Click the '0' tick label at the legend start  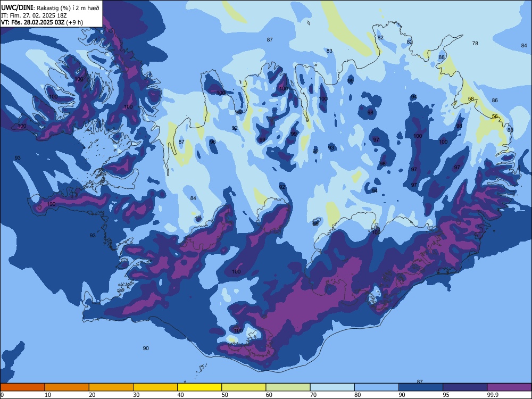point(2,395)
